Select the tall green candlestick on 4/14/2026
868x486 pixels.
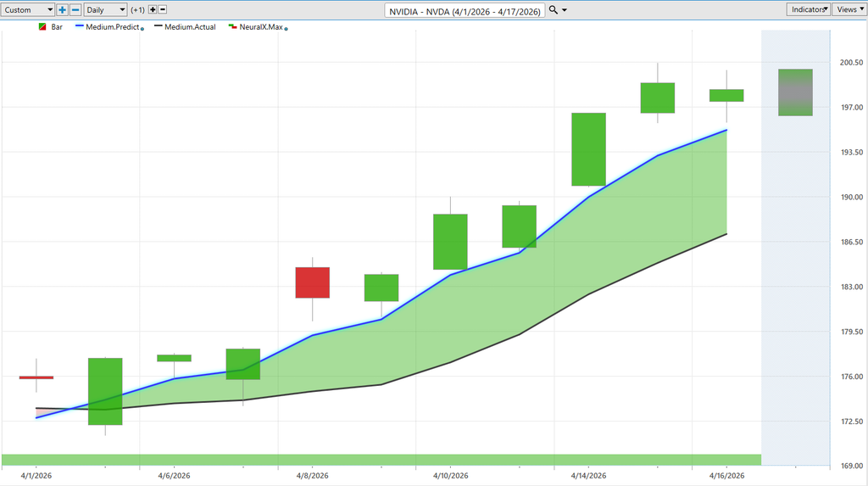(588, 149)
